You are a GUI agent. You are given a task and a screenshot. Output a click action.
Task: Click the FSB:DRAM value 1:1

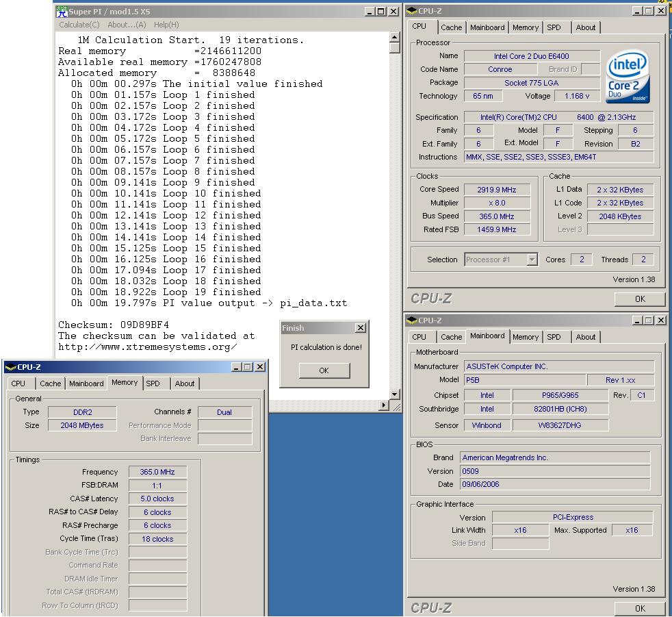(x=157, y=486)
